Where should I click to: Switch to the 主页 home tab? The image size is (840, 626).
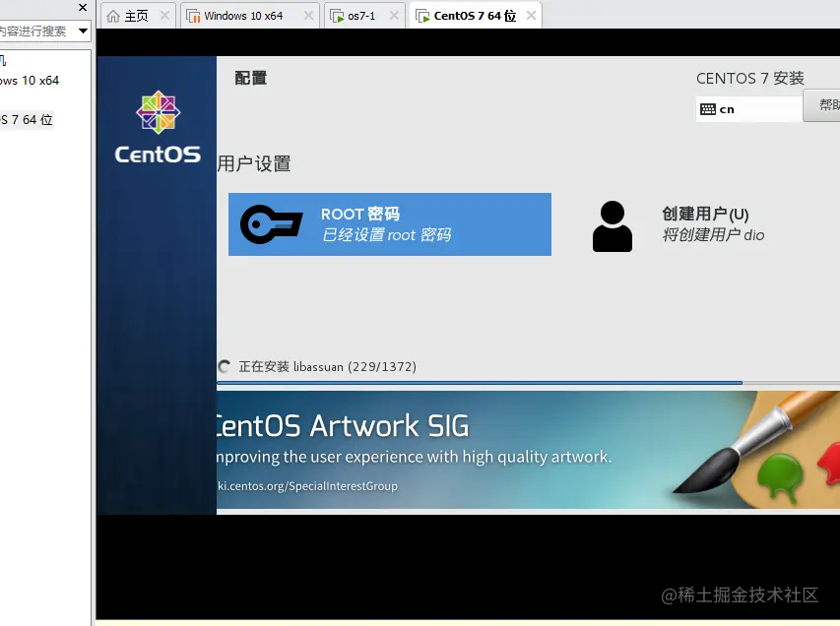coord(137,16)
